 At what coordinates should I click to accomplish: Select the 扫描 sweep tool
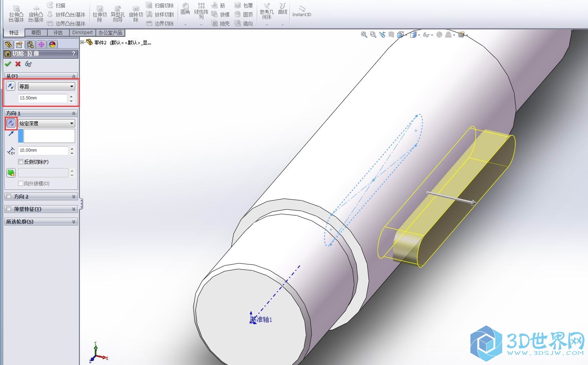coord(56,5)
